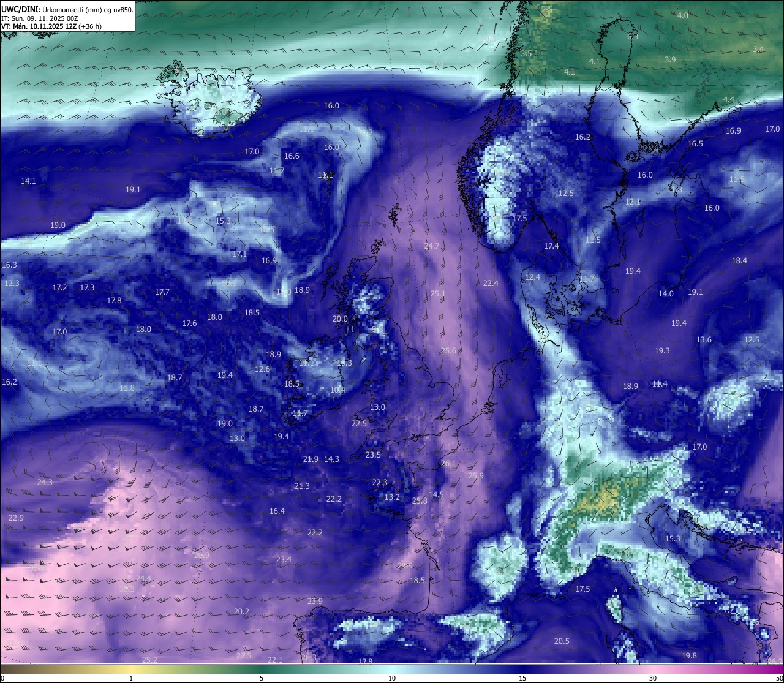Click the 17.6 map value
The image size is (784, 683).
point(189,323)
